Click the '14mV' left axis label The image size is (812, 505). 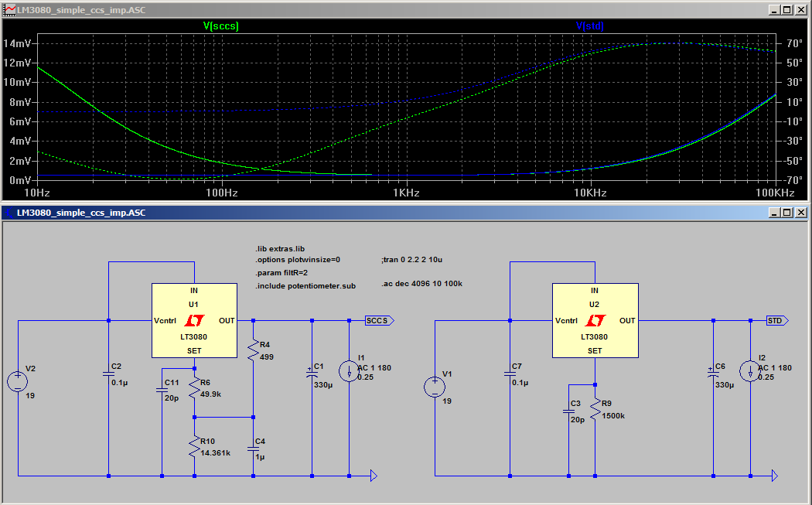17,43
